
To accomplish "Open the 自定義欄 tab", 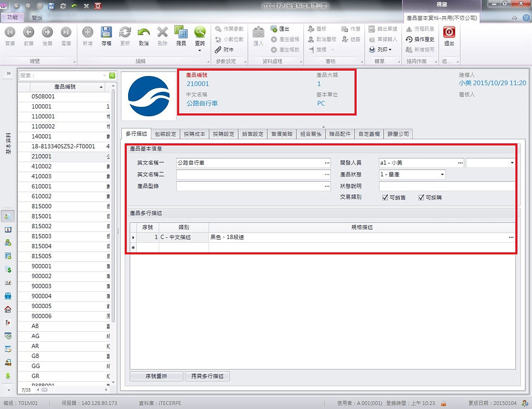I will (369, 134).
